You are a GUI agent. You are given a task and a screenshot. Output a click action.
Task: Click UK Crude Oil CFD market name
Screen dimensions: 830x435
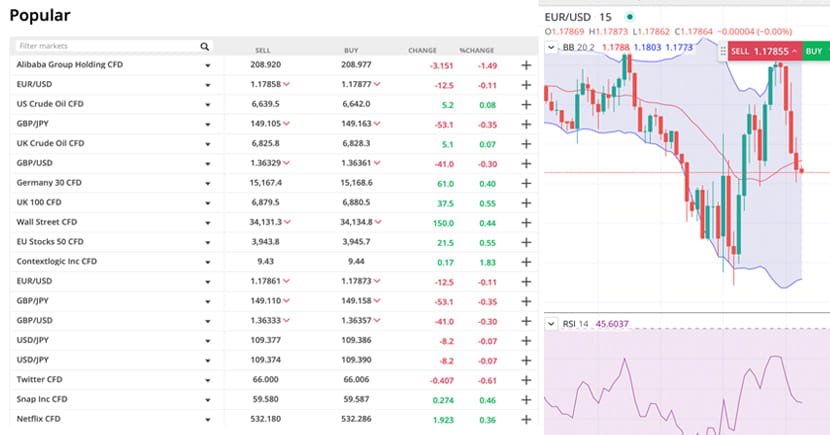[x=50, y=143]
